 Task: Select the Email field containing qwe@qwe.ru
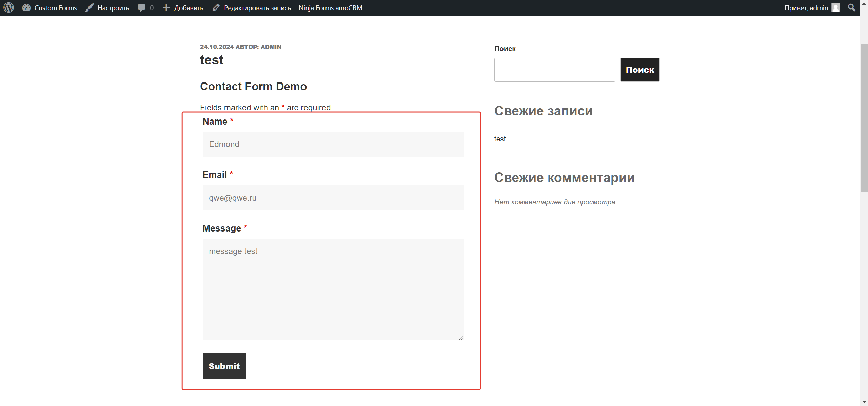click(x=333, y=198)
